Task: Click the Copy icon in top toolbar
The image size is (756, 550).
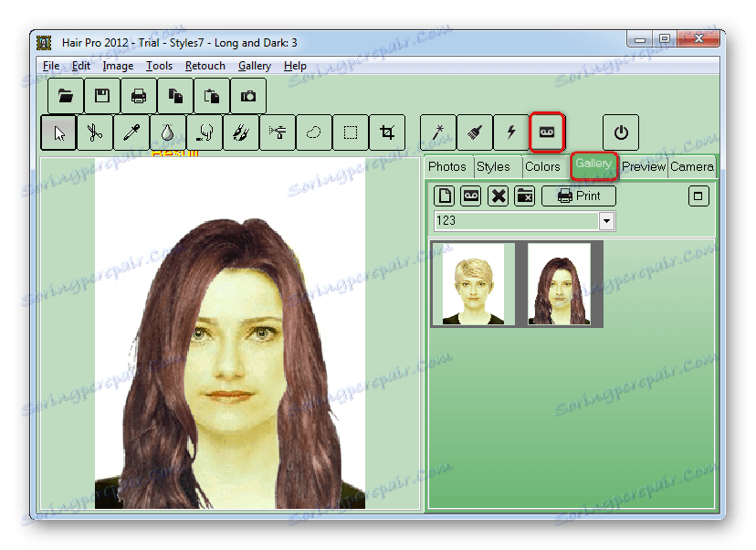Action: [x=175, y=96]
